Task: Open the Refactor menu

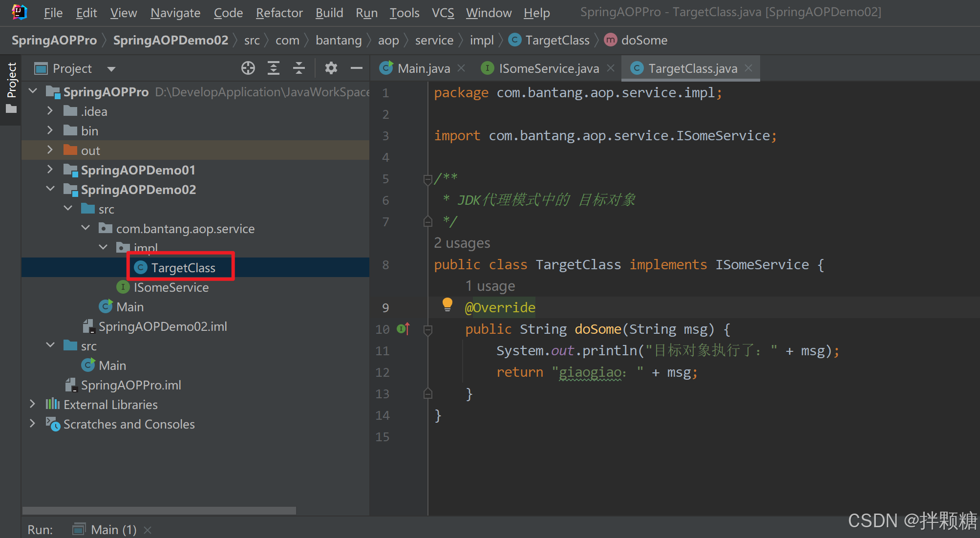Action: click(279, 13)
